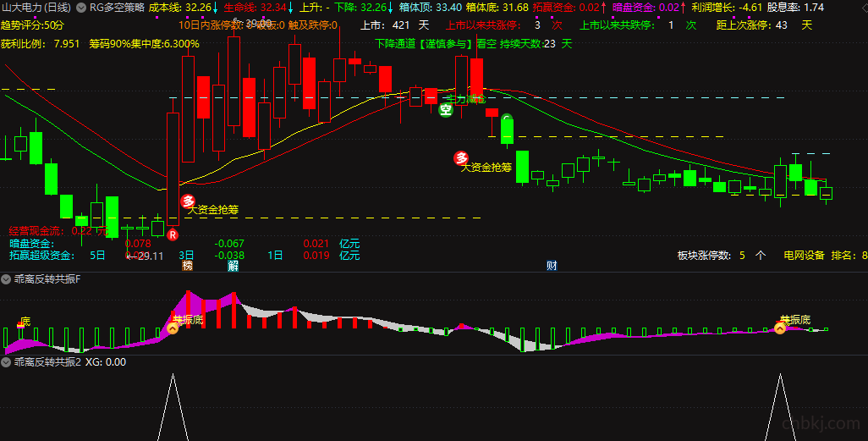Click the rightmost orange 共振底 arrow icon
The height and width of the screenshot is (441, 868).
(780, 328)
